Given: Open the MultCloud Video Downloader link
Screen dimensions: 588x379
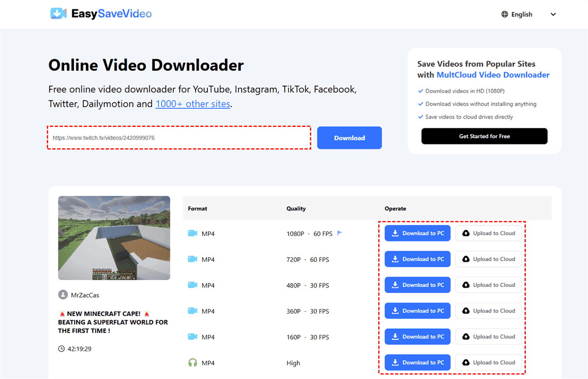Looking at the screenshot, I should pyautogui.click(x=493, y=75).
